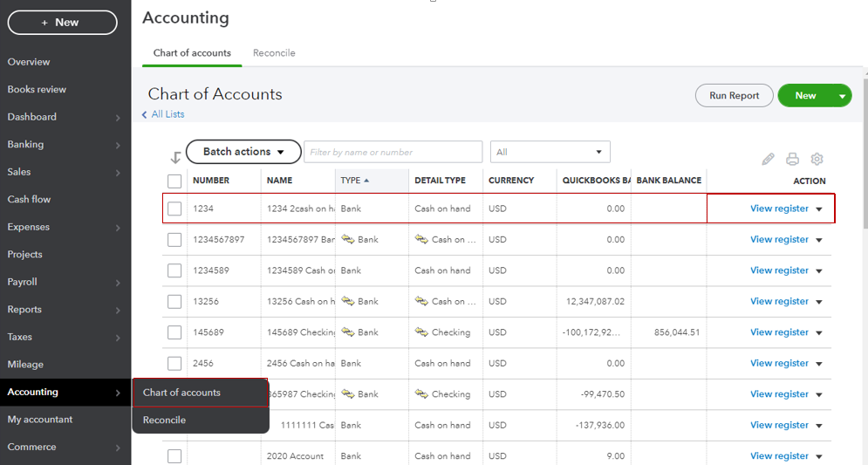Check the box for account 1234589
The width and height of the screenshot is (868, 465).
click(174, 270)
